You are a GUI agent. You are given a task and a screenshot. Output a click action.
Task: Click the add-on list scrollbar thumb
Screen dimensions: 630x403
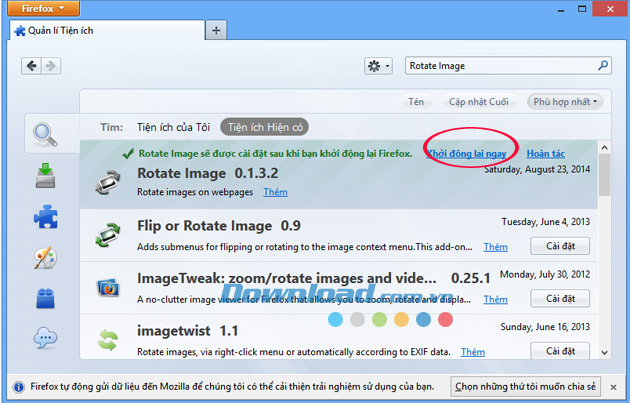(x=604, y=175)
